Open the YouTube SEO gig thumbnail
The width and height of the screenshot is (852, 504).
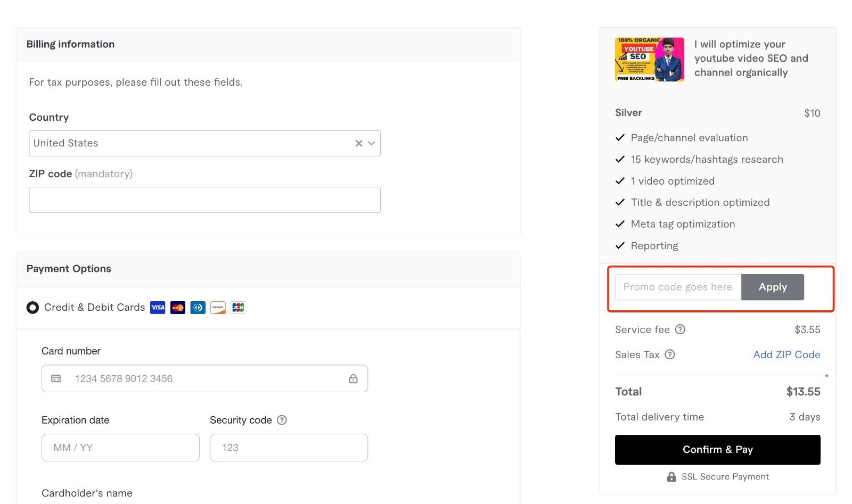pyautogui.click(x=649, y=59)
